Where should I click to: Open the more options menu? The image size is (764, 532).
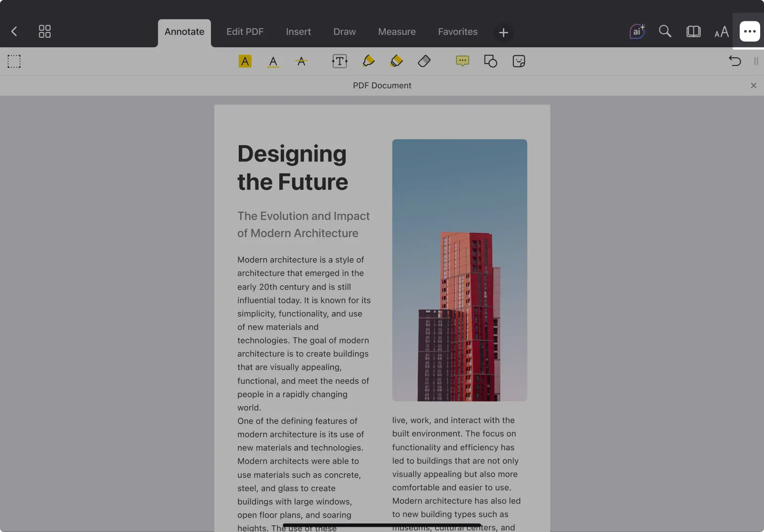[750, 31]
